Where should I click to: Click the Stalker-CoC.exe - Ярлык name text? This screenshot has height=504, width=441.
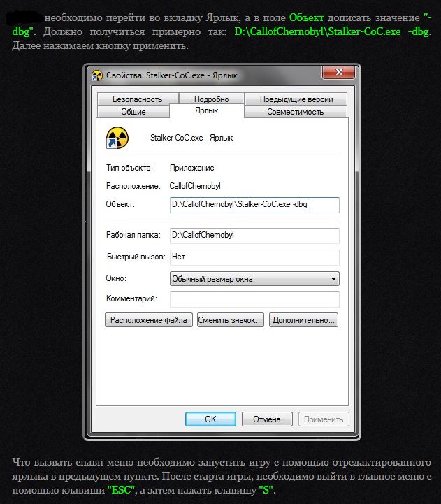pyautogui.click(x=191, y=138)
